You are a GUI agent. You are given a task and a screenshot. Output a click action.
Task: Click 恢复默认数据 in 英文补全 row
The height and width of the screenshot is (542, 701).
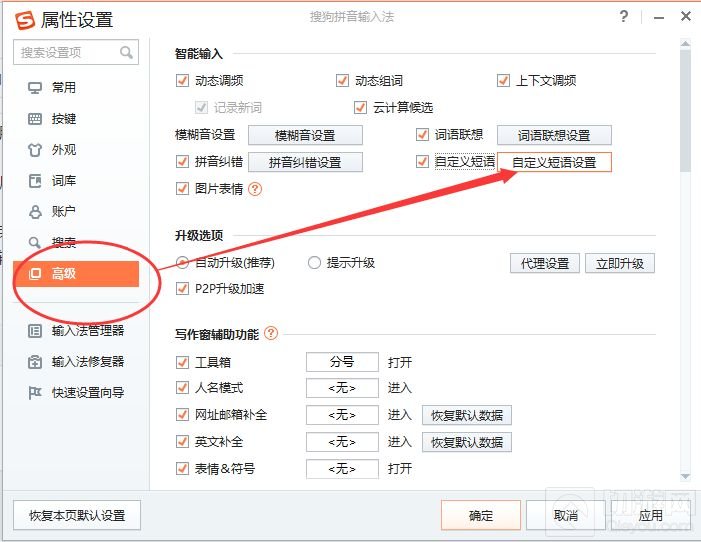click(467, 442)
